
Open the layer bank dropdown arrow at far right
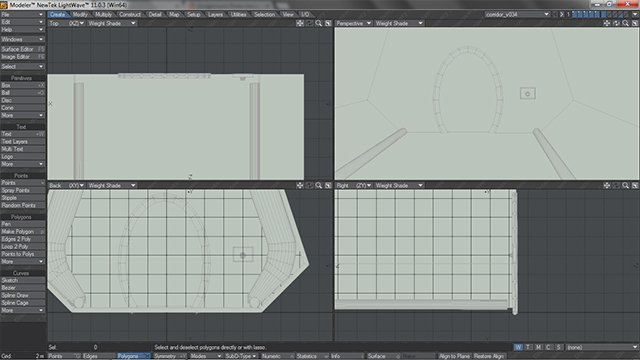coord(636,14)
